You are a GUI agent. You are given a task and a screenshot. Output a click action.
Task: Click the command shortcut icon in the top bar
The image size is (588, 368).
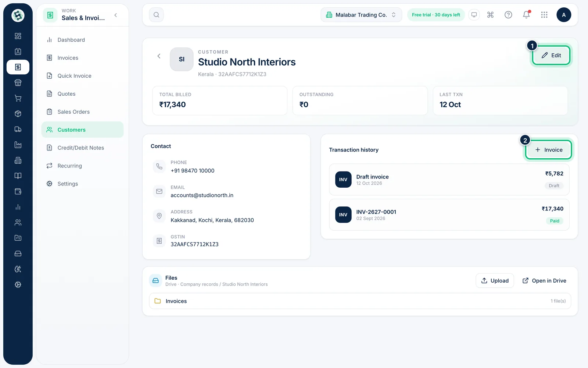click(490, 15)
